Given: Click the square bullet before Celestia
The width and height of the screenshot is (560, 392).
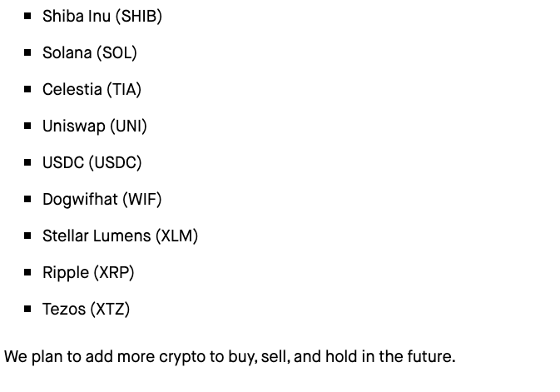Looking at the screenshot, I should [x=28, y=89].
